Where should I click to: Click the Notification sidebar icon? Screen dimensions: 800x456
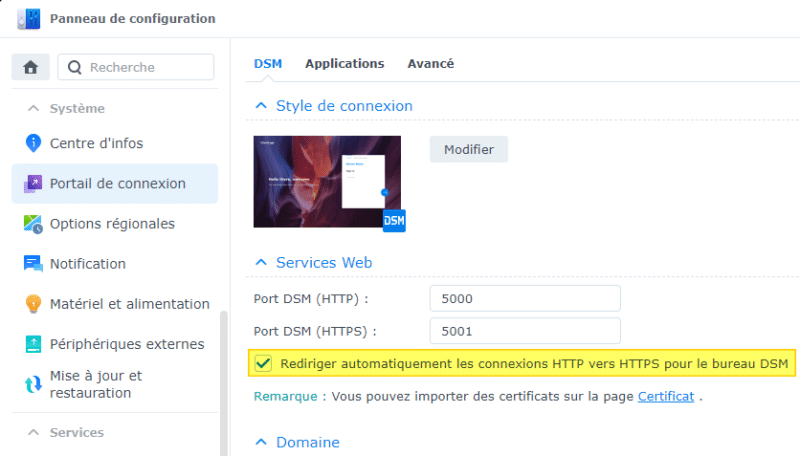point(33,264)
